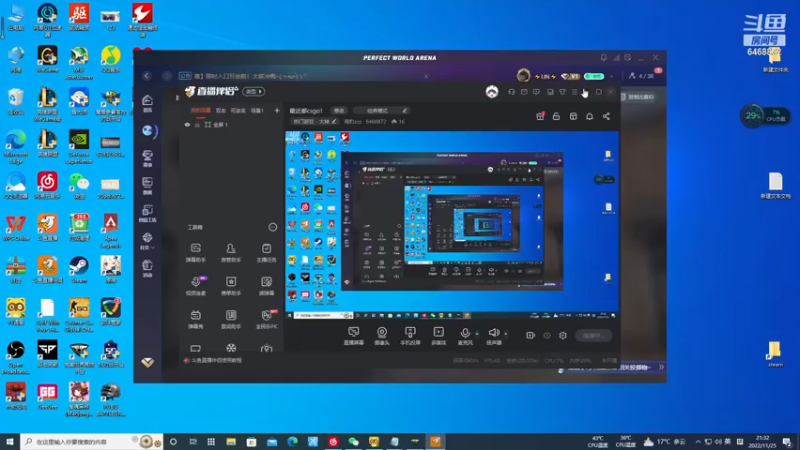Expand 社区 dropdown in Arena sidebar

tap(147, 241)
